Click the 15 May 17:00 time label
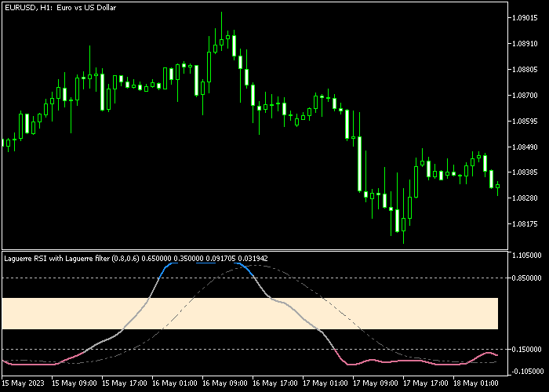549x392 pixels. (125, 383)
